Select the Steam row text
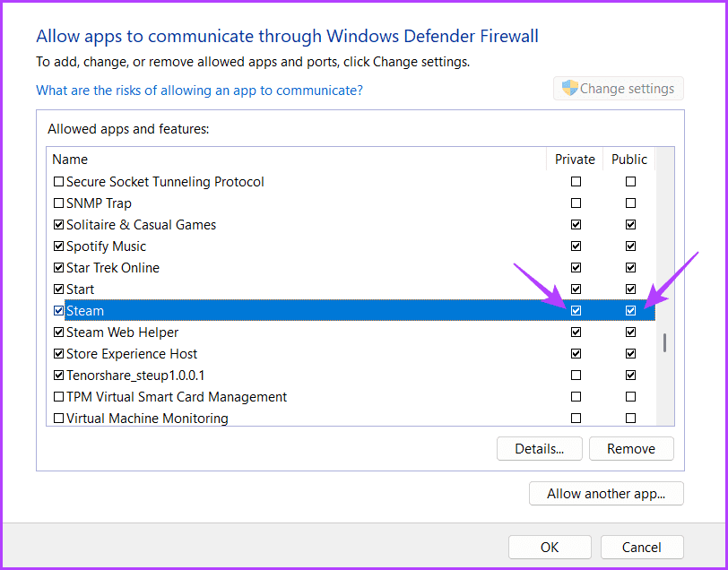Image resolution: width=728 pixels, height=570 pixels. click(85, 310)
